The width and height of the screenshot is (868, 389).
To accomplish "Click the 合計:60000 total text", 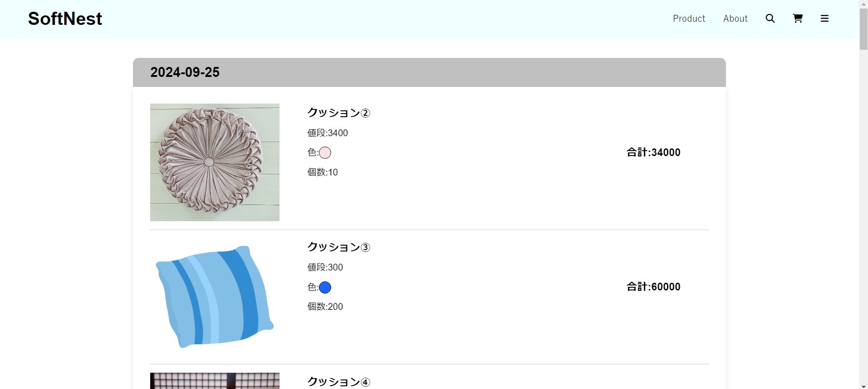I will click(x=653, y=287).
